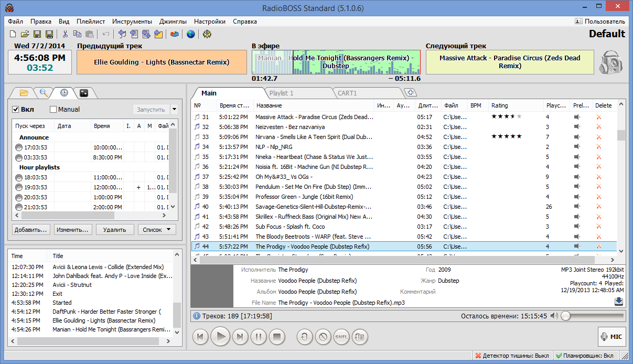Toggle the 18:03:53 hour playlist event

click(19, 177)
